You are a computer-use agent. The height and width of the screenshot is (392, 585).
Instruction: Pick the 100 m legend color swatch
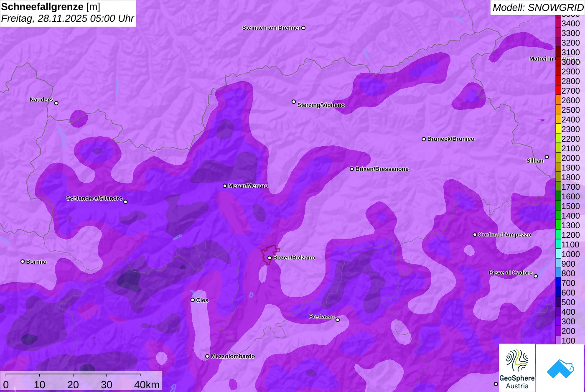[558, 340]
